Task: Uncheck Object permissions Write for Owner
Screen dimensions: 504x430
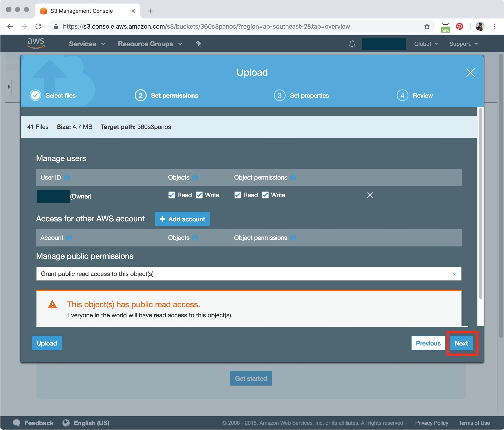Action: click(265, 195)
